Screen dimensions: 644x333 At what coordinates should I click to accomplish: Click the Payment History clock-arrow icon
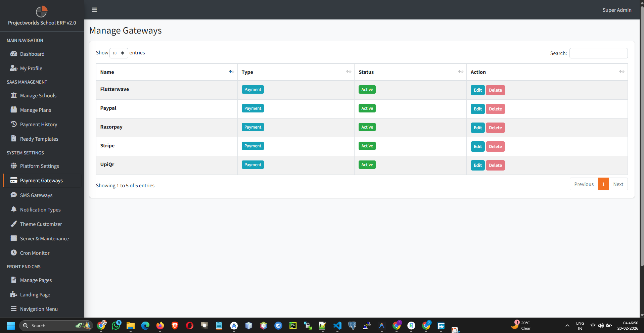[14, 124]
